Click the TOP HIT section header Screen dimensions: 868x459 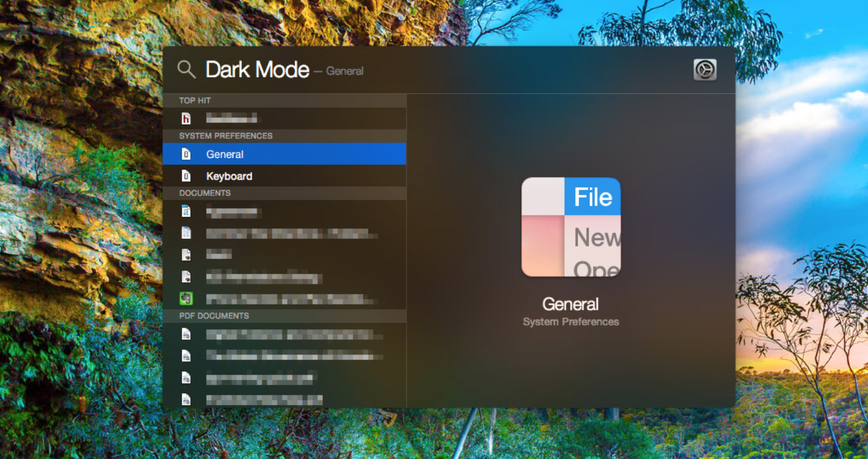pyautogui.click(x=285, y=101)
